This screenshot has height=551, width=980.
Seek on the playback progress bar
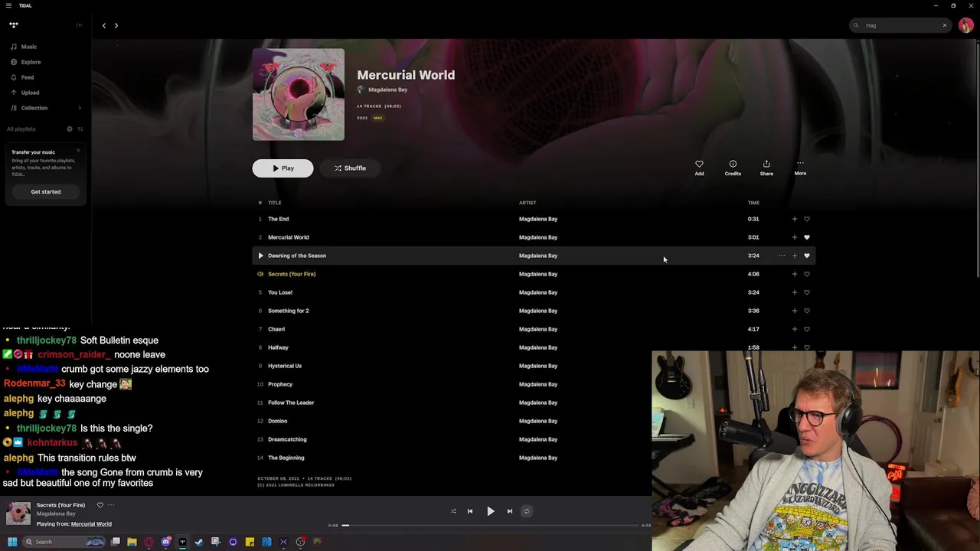490,526
